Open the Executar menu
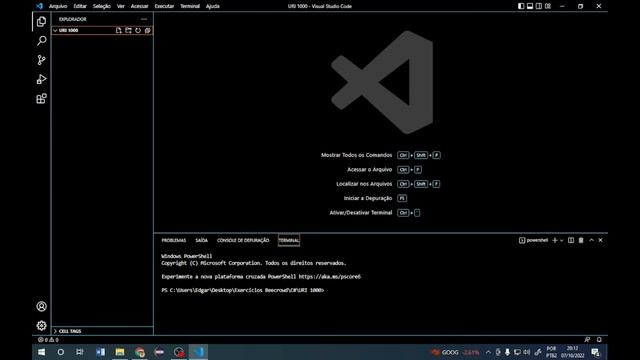The height and width of the screenshot is (360, 640). [164, 6]
